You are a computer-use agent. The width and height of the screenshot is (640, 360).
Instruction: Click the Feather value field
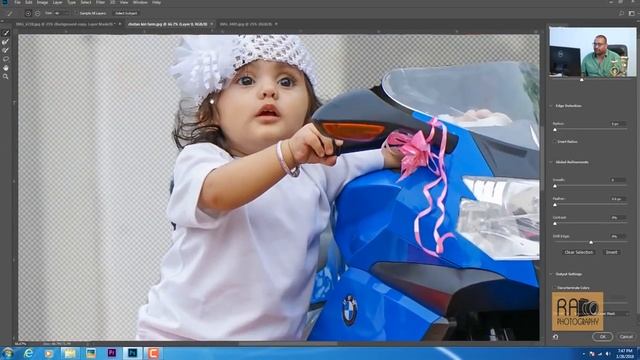617,199
